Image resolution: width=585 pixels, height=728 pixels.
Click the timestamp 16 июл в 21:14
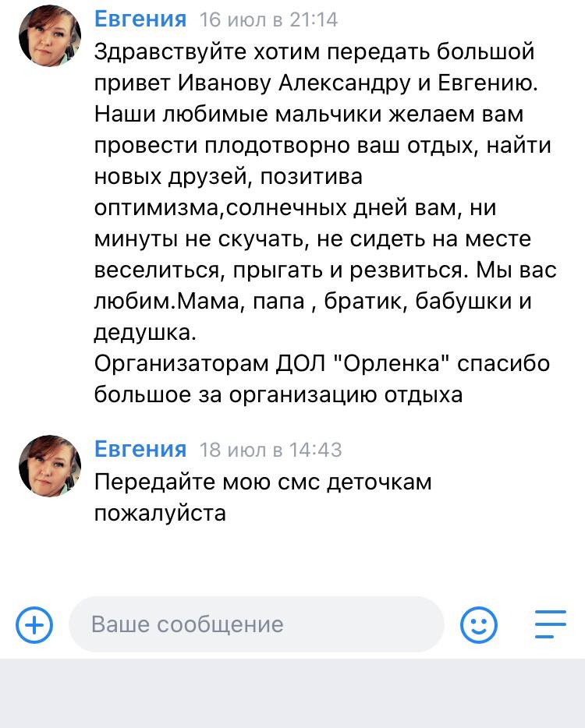pyautogui.click(x=269, y=20)
